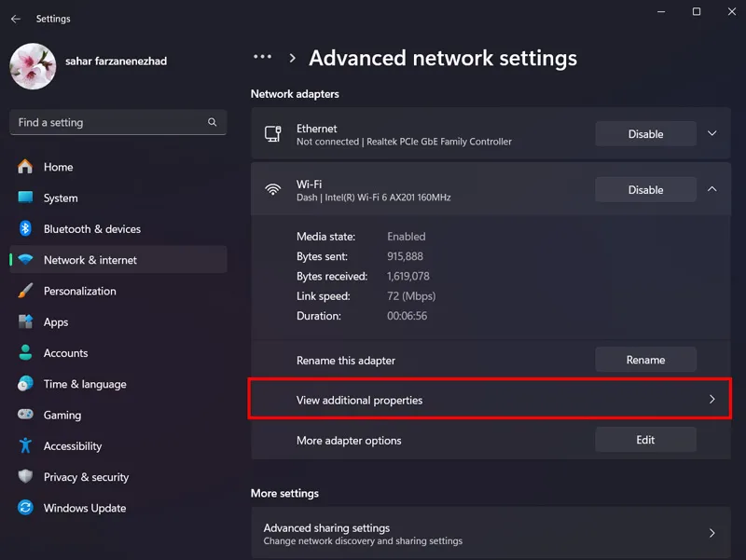Open Advanced sharing settings
Image resolution: width=746 pixels, height=560 pixels.
pos(490,533)
